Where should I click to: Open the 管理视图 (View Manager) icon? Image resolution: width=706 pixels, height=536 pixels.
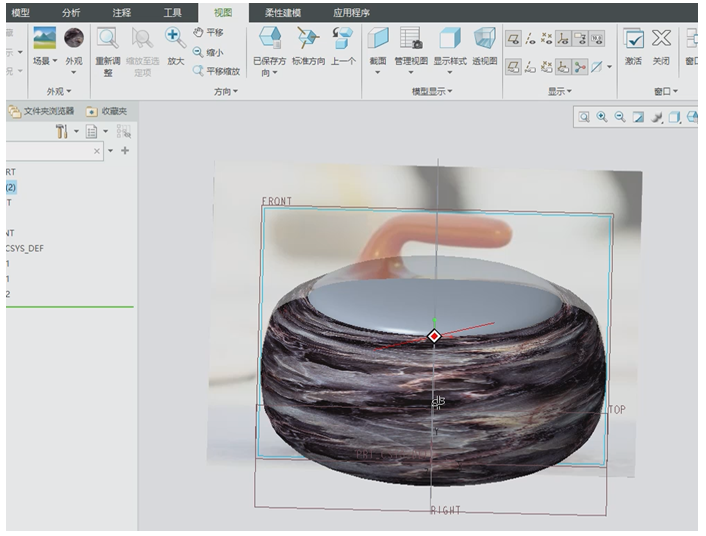(410, 40)
